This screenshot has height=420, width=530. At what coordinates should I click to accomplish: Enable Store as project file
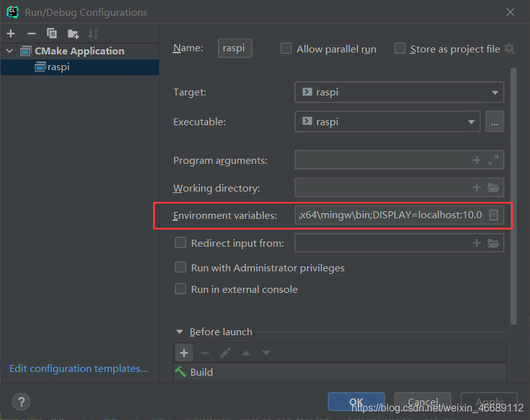400,48
